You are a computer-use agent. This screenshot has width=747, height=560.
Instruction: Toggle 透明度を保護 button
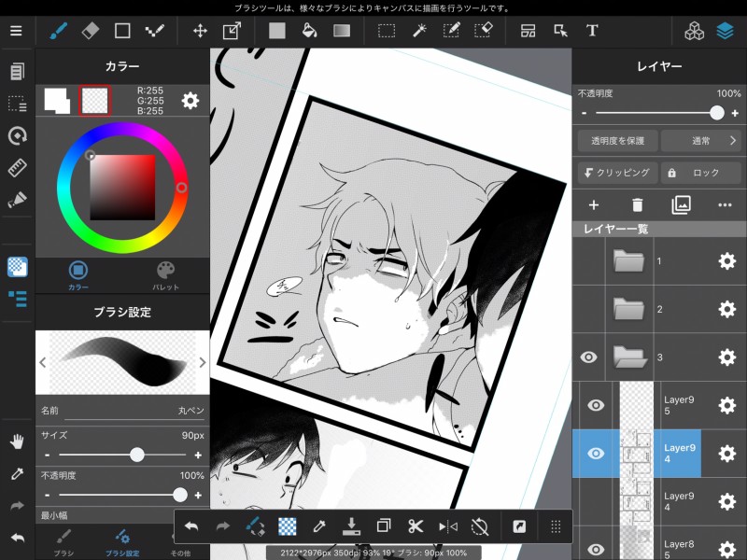[618, 141]
